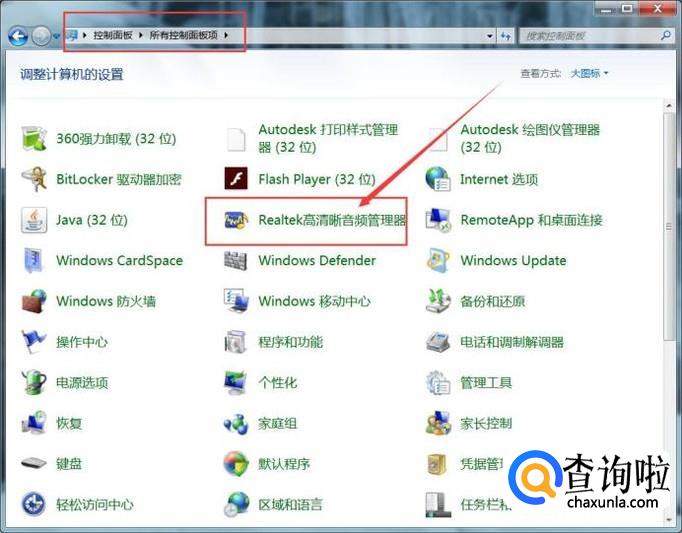Click the Forward navigation button
Image resolution: width=682 pixels, height=533 pixels.
pyautogui.click(x=41, y=36)
